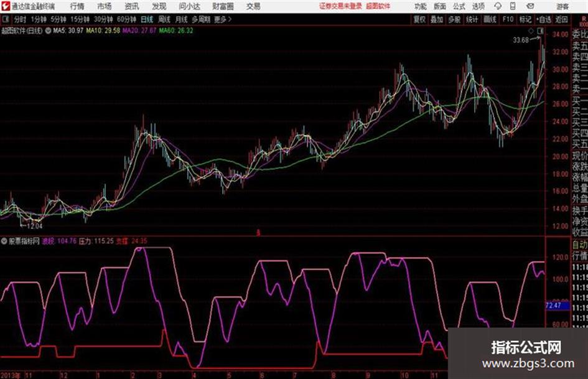Image resolution: width=588 pixels, height=379 pixels.
Task: Open the 版面 menu
Action: click(x=440, y=6)
